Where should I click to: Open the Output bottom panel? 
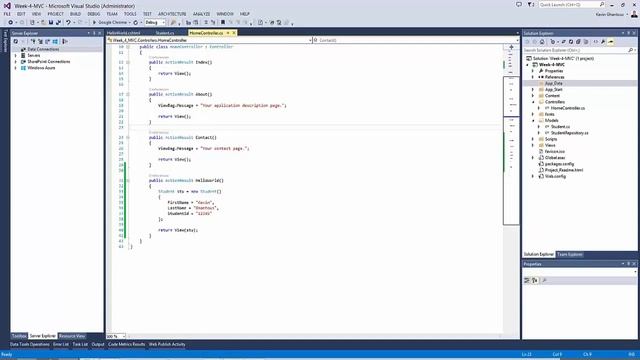tap(98, 344)
